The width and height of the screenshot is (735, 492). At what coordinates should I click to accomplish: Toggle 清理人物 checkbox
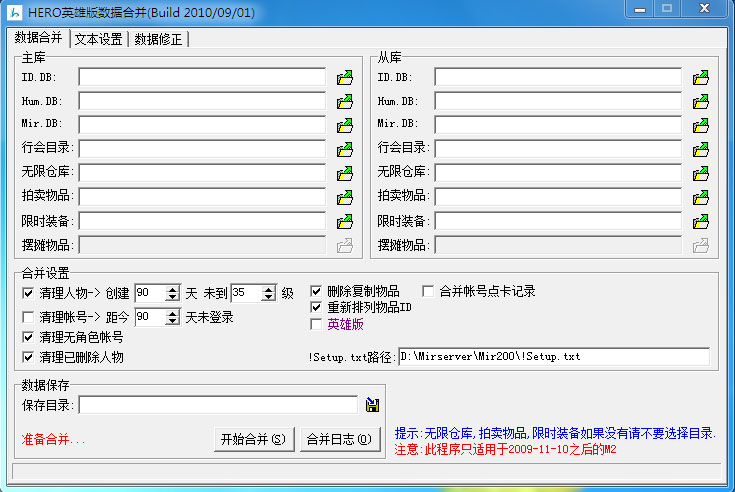click(28, 293)
